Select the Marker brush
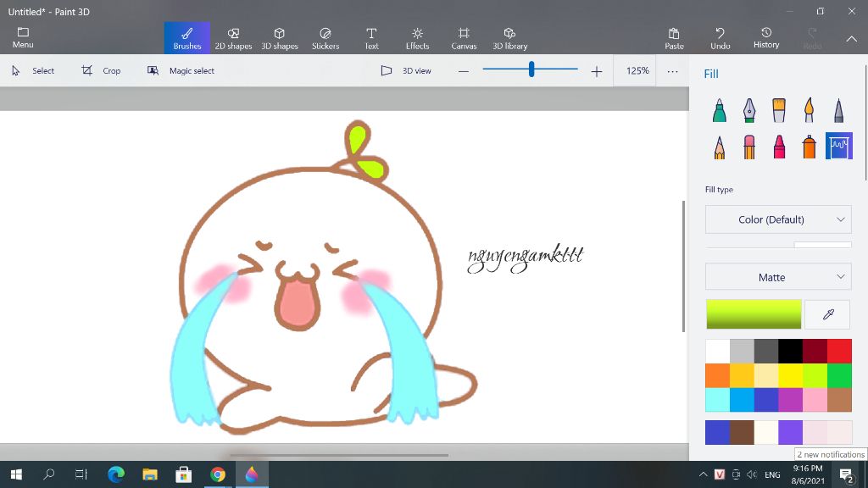 (719, 110)
